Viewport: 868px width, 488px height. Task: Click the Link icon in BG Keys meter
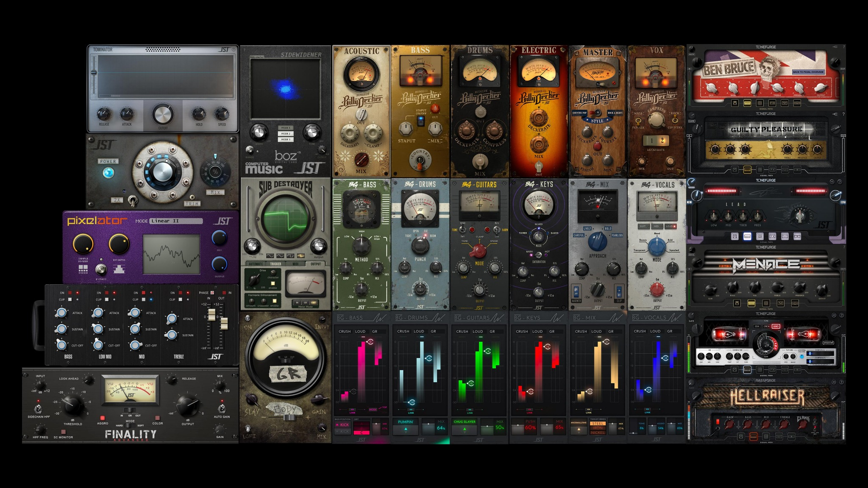click(529, 410)
